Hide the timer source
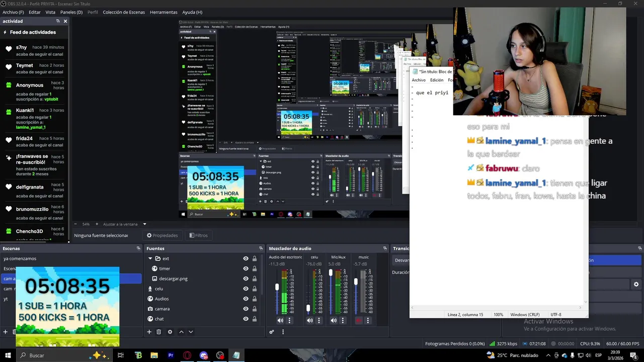 point(246,268)
